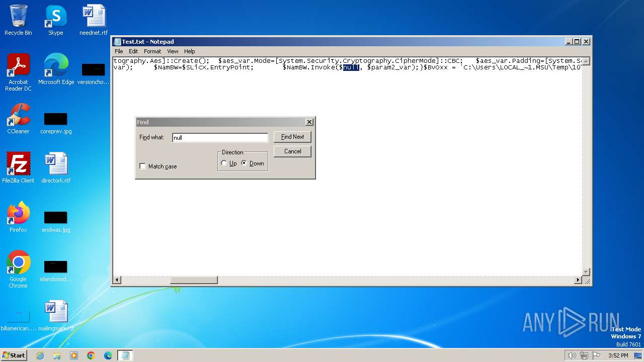
Task: Open Internet Explorer from the taskbar
Action: (x=40, y=355)
